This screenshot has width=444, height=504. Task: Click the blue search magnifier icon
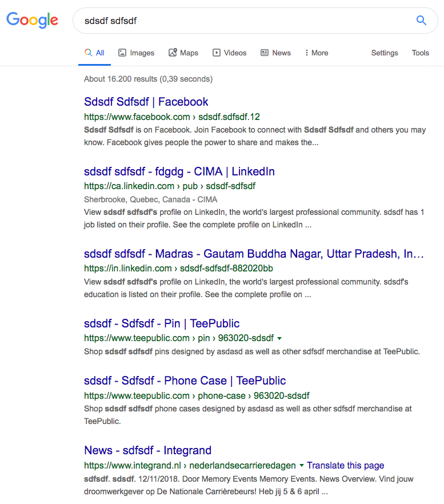[x=421, y=20]
